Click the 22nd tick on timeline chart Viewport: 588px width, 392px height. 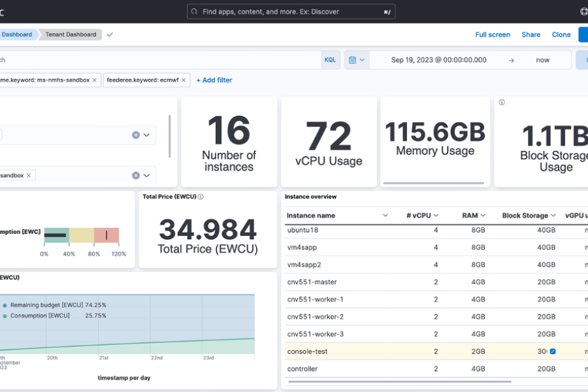point(157,358)
